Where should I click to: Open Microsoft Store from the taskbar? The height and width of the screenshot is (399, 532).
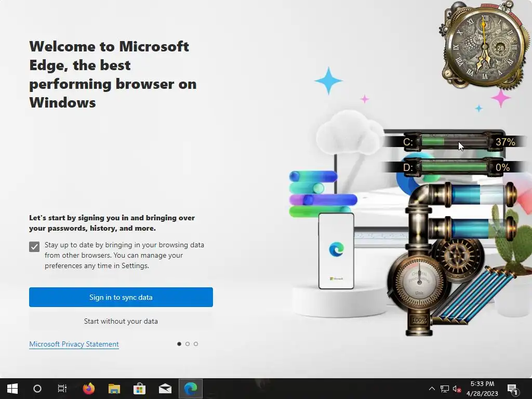click(x=139, y=389)
